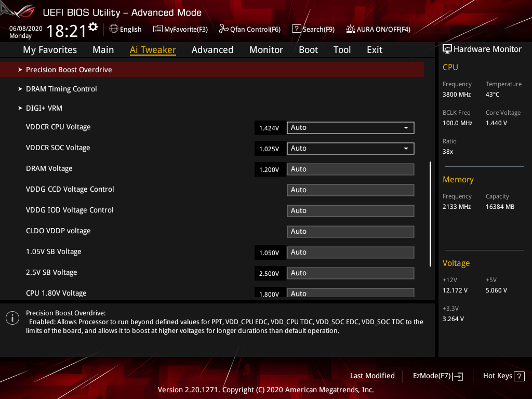
Task: Click the 1.025V SOC voltage reading
Action: click(270, 149)
